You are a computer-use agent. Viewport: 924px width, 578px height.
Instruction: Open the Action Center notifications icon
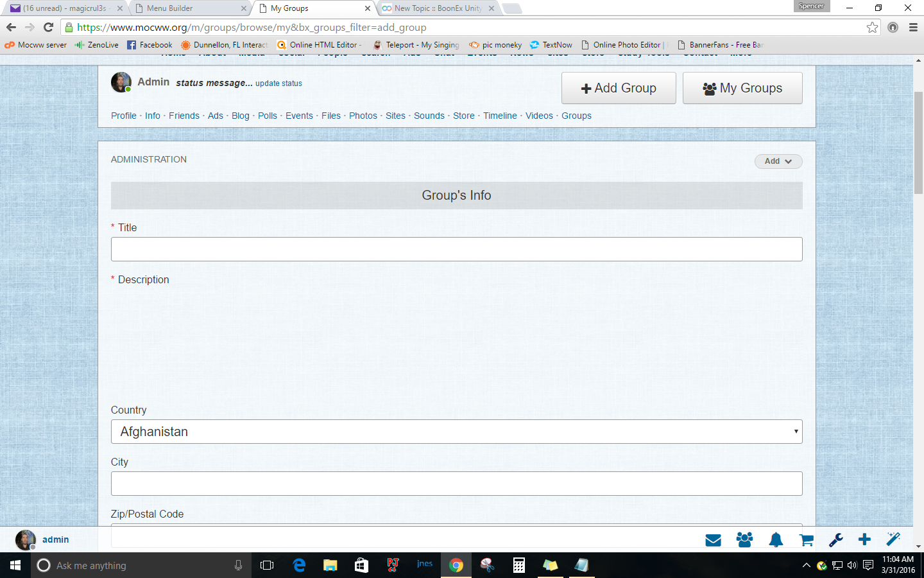(868, 565)
